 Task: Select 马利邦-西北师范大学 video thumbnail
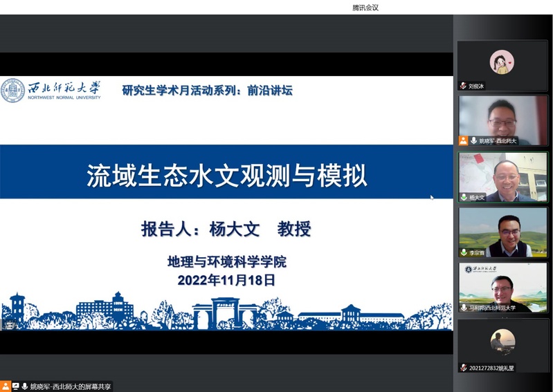(502, 286)
